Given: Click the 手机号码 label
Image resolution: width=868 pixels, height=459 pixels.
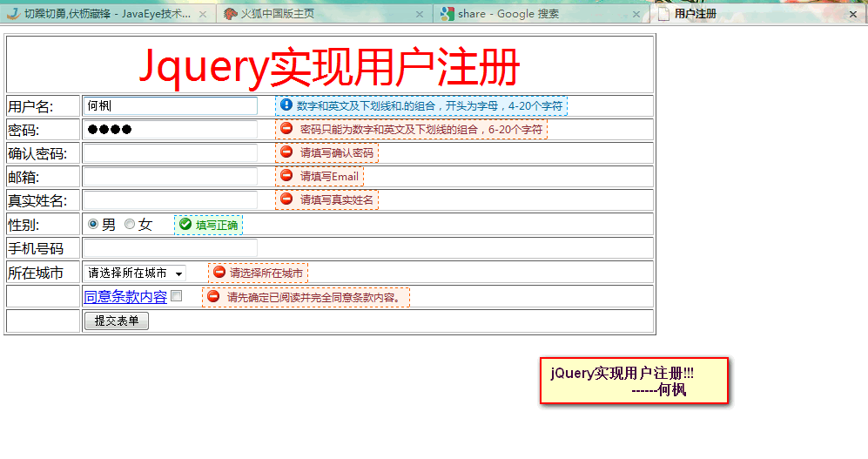Looking at the screenshot, I should point(36,248).
